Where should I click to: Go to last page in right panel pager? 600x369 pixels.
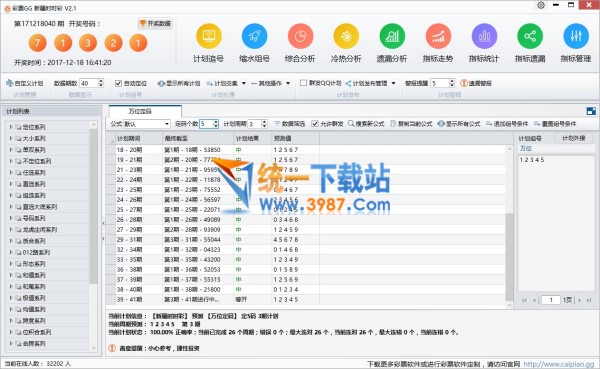[x=589, y=300]
